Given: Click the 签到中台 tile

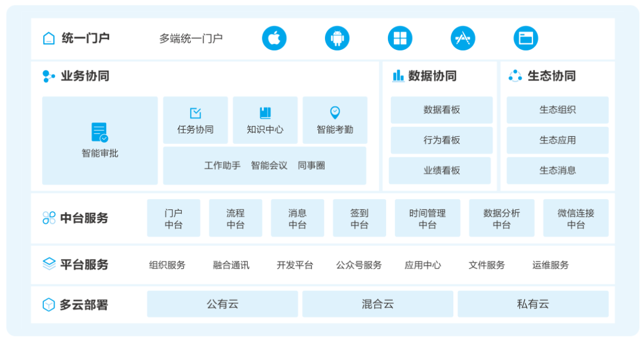Looking at the screenshot, I should pyautogui.click(x=359, y=218).
